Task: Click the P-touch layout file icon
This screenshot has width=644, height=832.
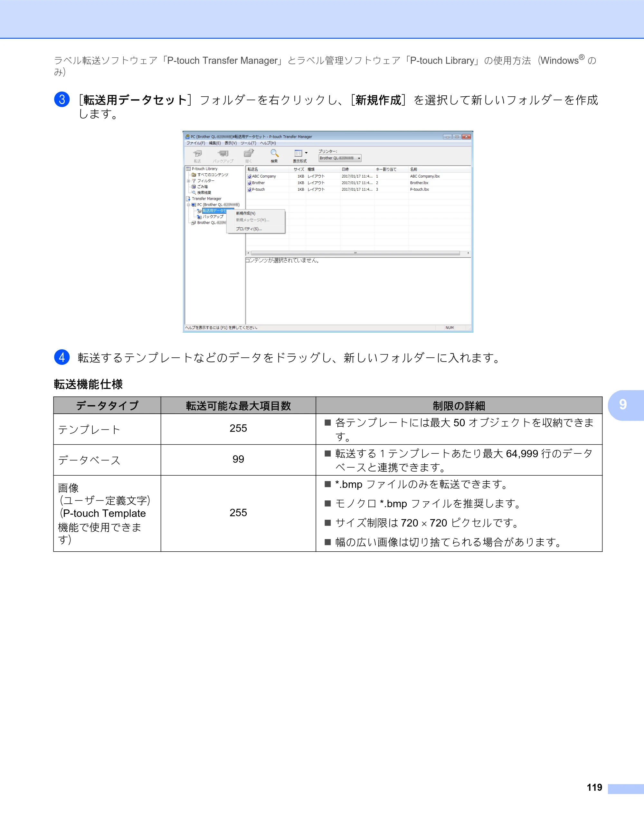Action: (x=249, y=189)
